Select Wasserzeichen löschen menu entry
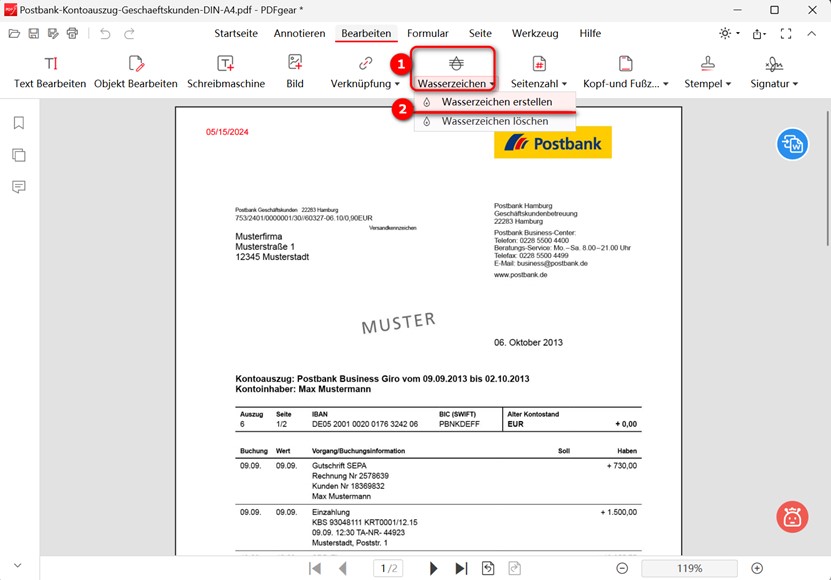 494,121
